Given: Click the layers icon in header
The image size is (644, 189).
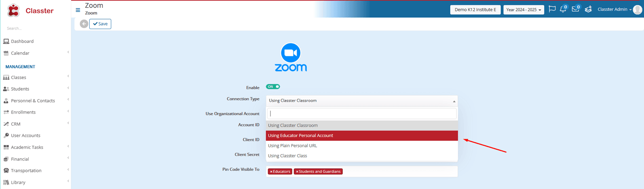Looking at the screenshot, I should click(x=588, y=9).
